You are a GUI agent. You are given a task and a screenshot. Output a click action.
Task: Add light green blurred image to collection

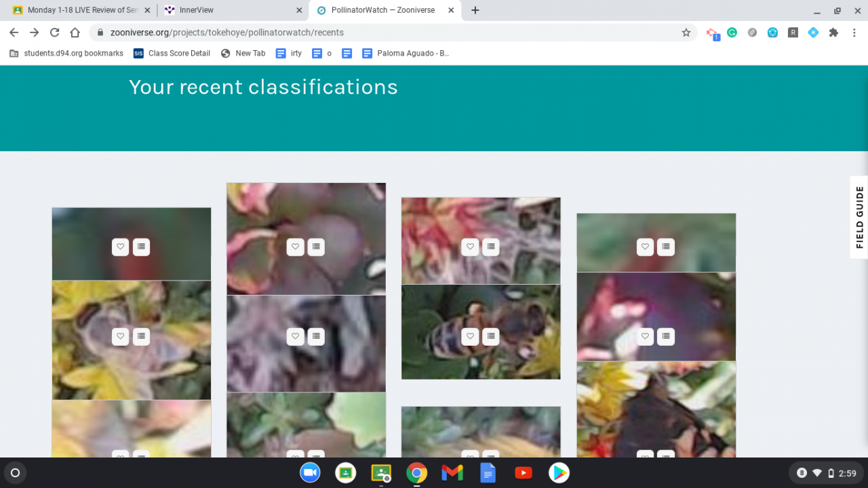666,247
